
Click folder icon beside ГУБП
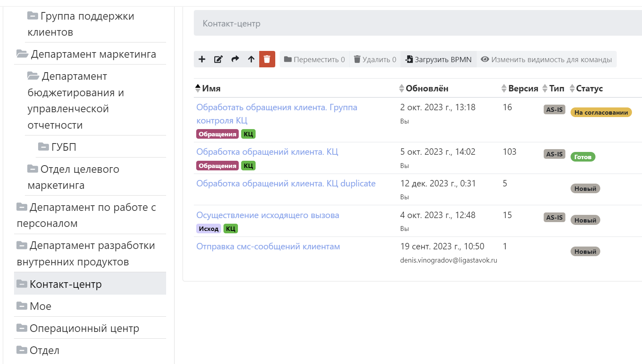pyautogui.click(x=43, y=146)
